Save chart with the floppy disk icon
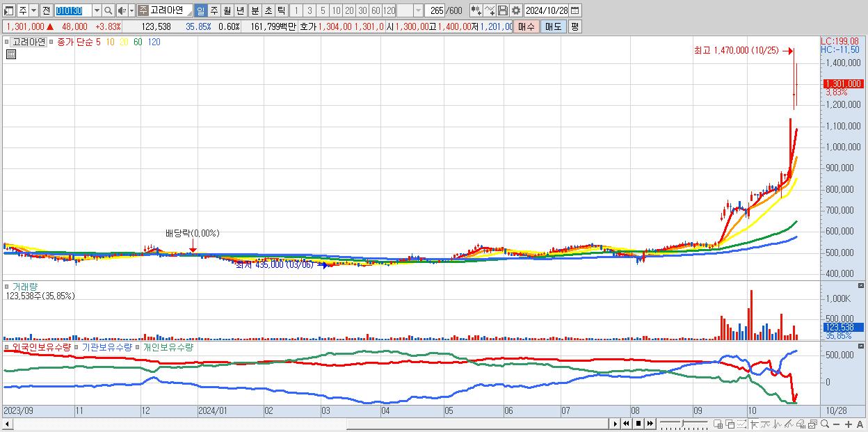868x432 pixels. pyautogui.click(x=503, y=10)
